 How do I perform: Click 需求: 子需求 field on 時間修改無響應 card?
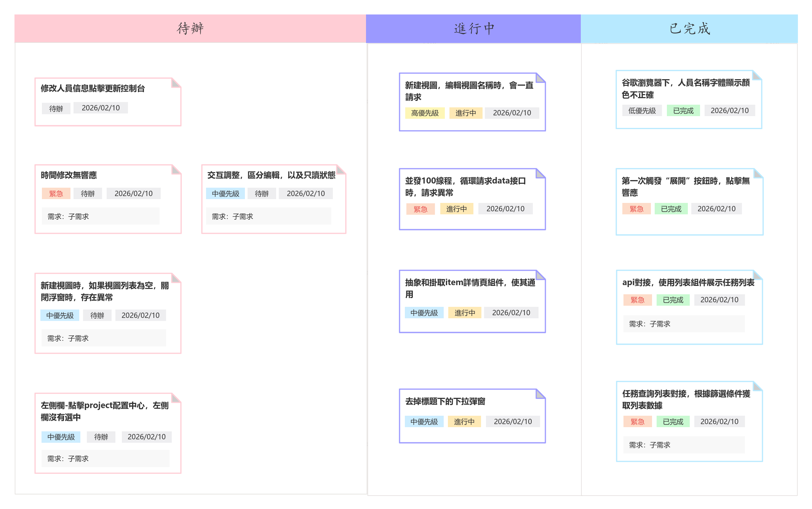[101, 216]
